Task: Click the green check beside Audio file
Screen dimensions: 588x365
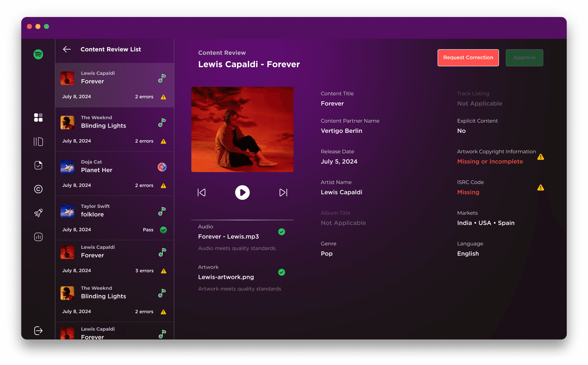Action: tap(281, 232)
